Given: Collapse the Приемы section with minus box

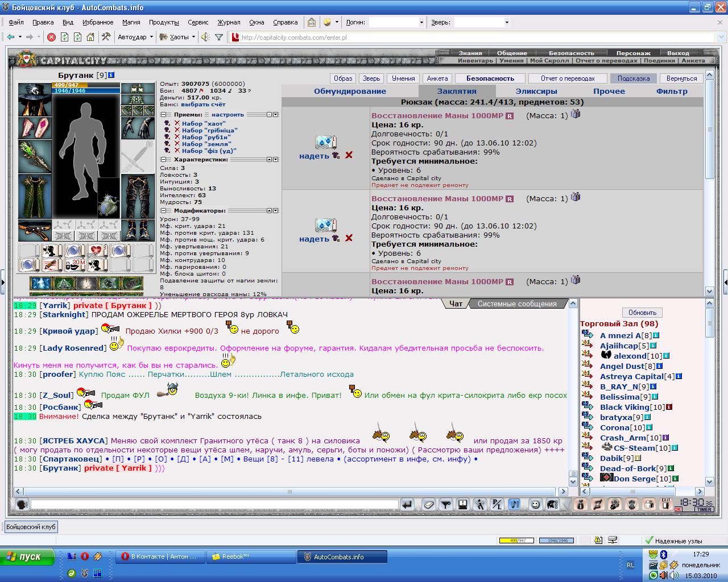Looking at the screenshot, I should pyautogui.click(x=163, y=114).
